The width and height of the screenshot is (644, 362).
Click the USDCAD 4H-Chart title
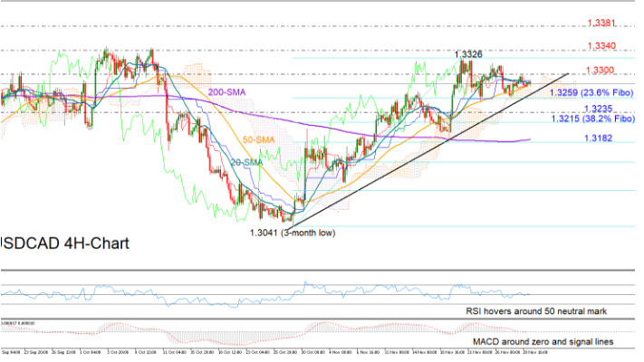[x=65, y=243]
